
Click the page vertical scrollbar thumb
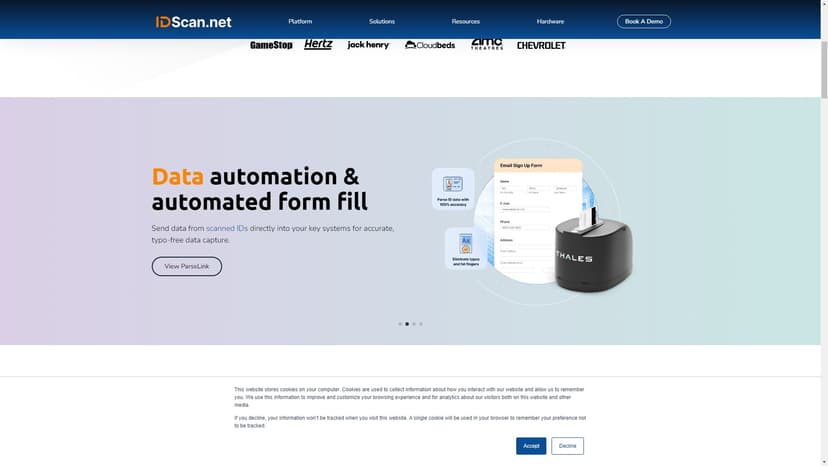(824, 69)
